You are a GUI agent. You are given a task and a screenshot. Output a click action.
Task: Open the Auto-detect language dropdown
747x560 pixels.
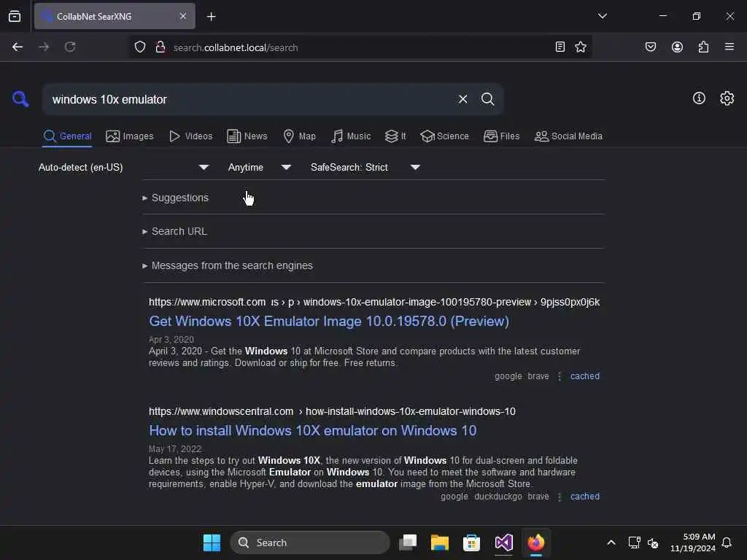pos(124,167)
